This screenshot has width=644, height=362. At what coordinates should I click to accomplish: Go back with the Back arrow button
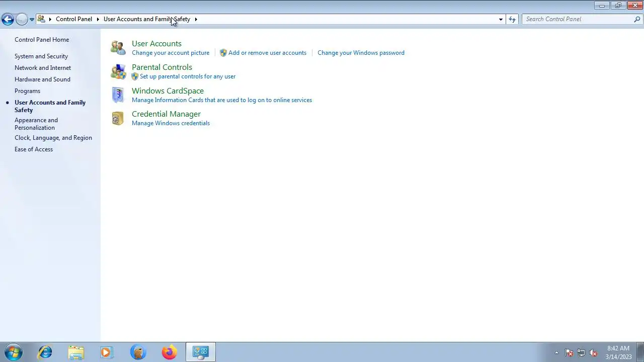point(8,19)
